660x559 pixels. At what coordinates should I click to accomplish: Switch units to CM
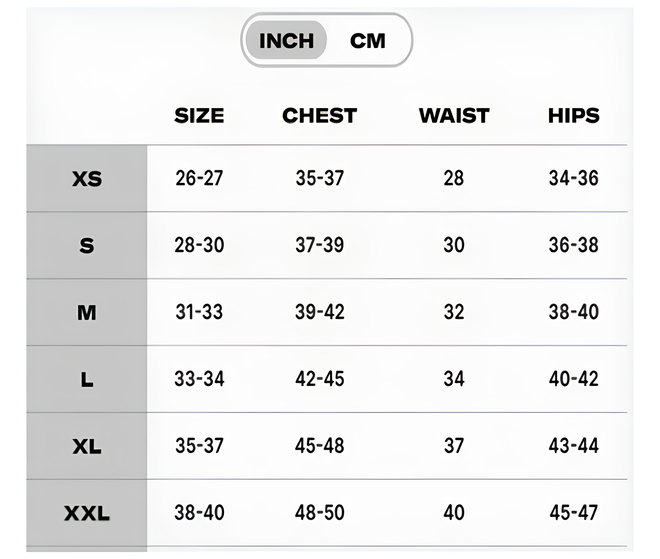coord(367,41)
